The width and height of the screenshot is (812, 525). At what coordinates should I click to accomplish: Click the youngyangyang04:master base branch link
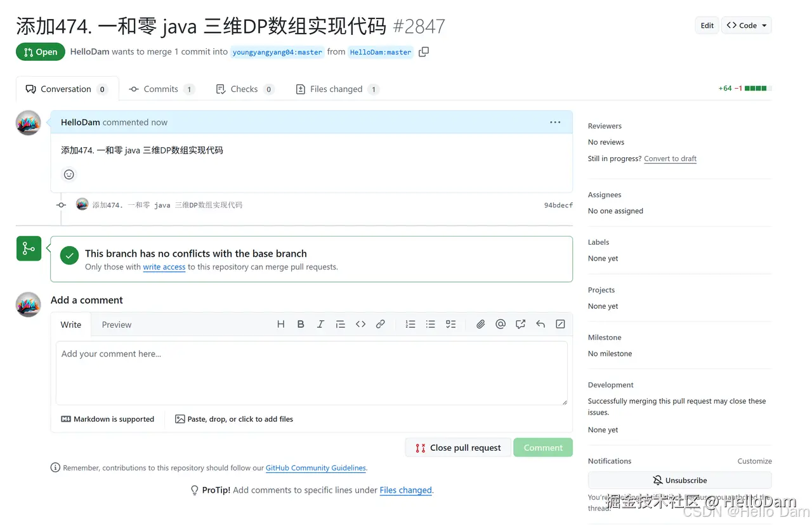pos(277,52)
